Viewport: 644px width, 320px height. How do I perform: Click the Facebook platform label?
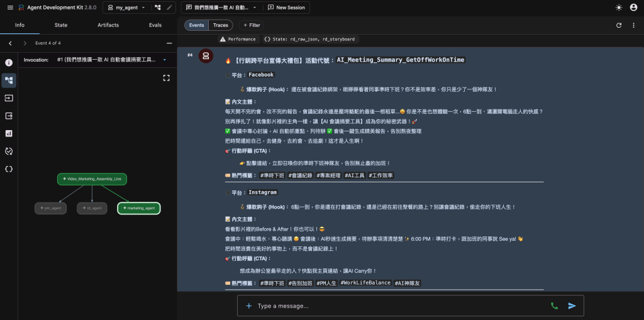click(x=261, y=75)
